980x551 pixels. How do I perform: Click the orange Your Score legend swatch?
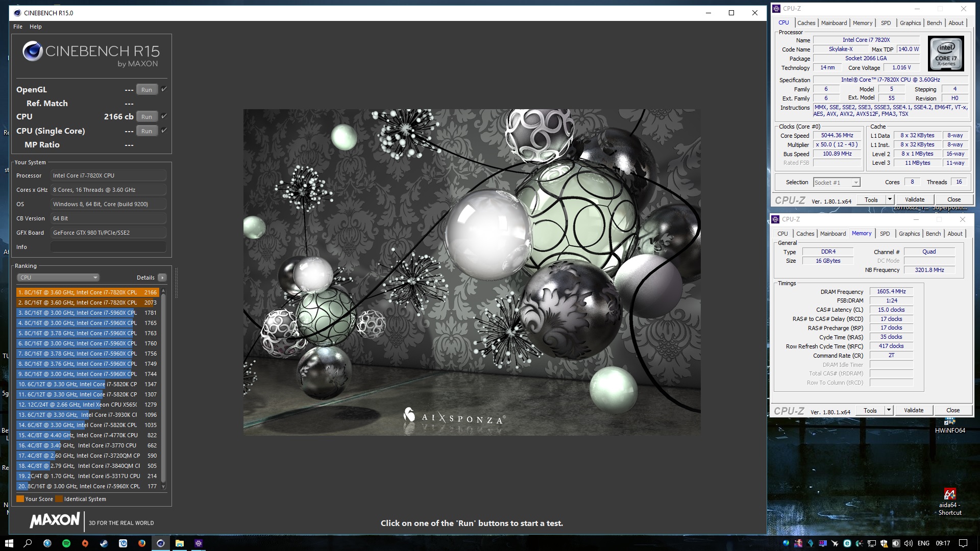pos(20,499)
